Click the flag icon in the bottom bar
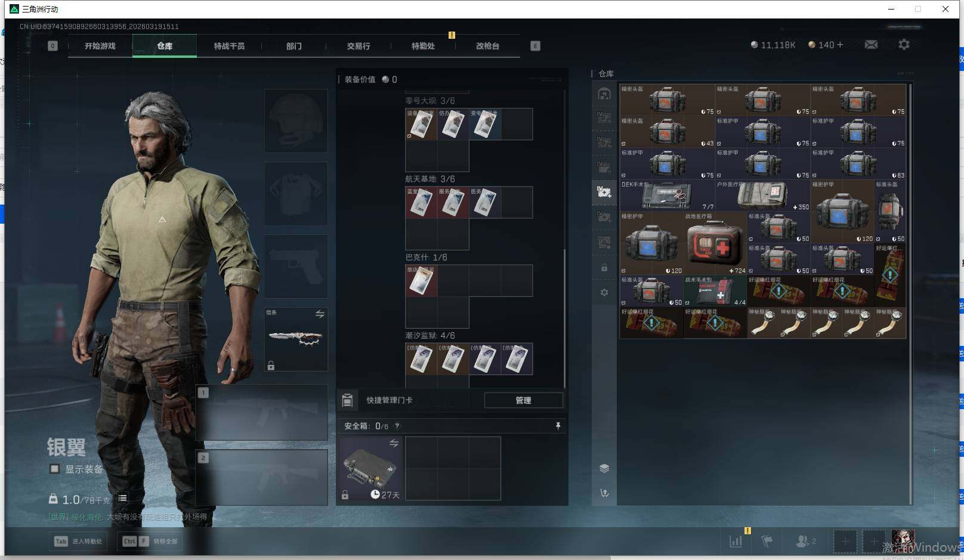964x560 pixels. pyautogui.click(x=767, y=541)
